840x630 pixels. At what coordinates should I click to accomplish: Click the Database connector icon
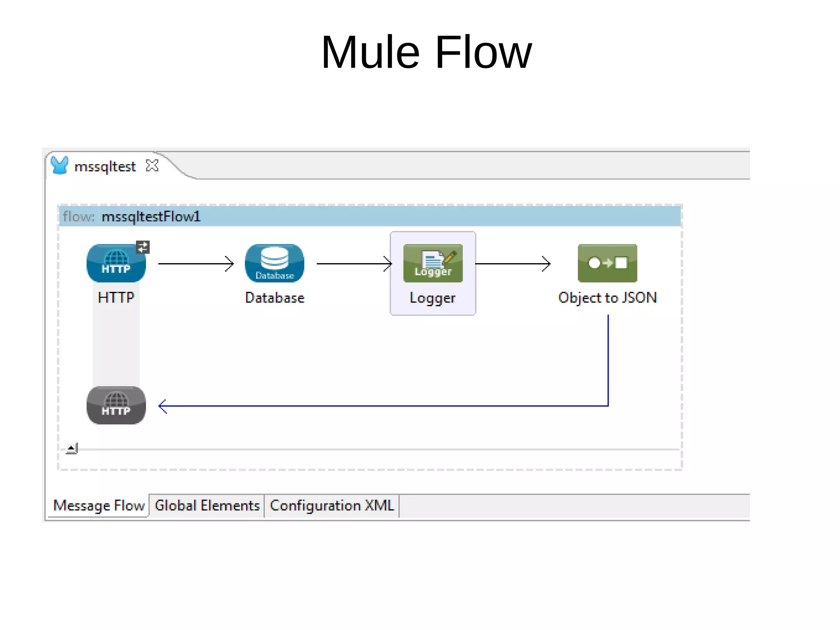pyautogui.click(x=274, y=263)
